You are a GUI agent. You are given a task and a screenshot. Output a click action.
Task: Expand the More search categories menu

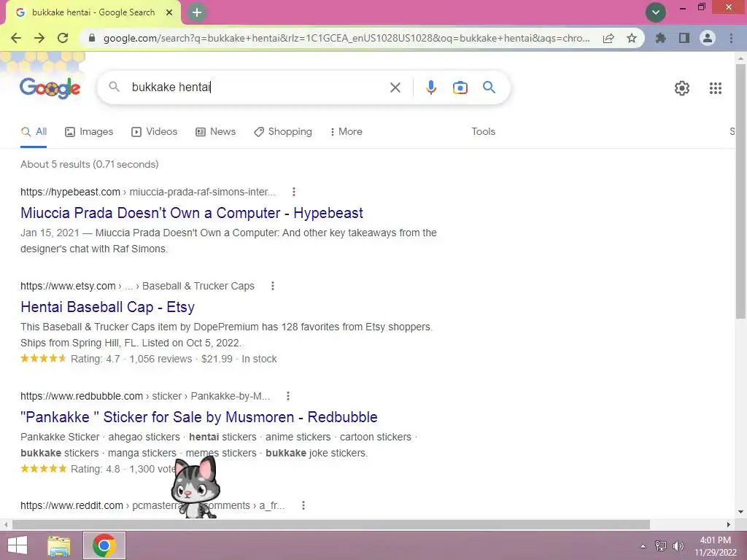tap(346, 132)
